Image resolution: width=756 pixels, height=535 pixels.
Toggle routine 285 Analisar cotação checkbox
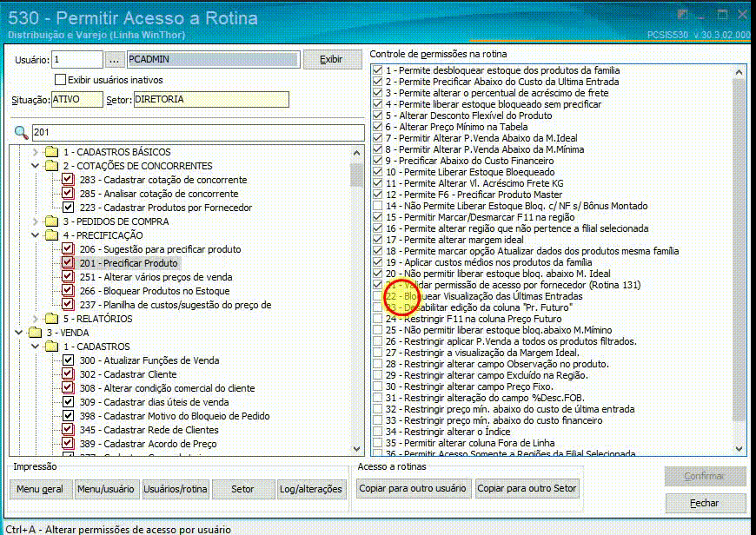click(x=68, y=194)
